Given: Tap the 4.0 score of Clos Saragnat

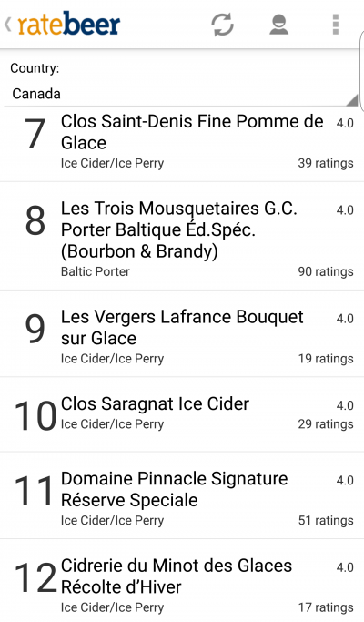Looking at the screenshot, I should click(x=345, y=405).
